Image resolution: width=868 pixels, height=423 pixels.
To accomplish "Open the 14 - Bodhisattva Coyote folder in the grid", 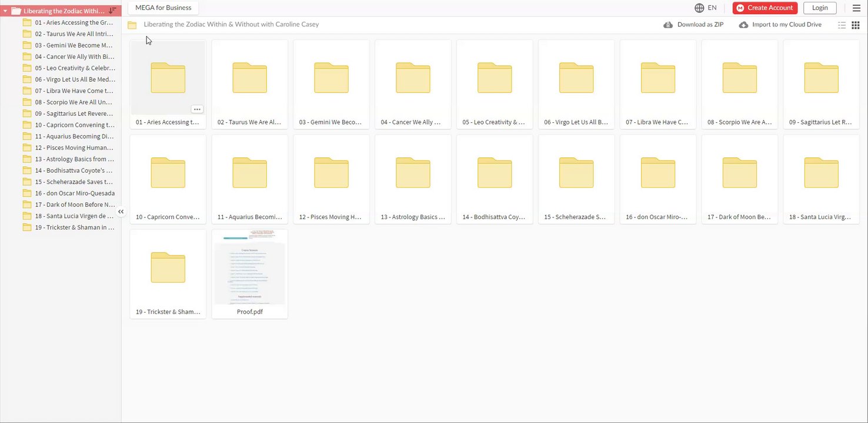I will click(x=495, y=179).
